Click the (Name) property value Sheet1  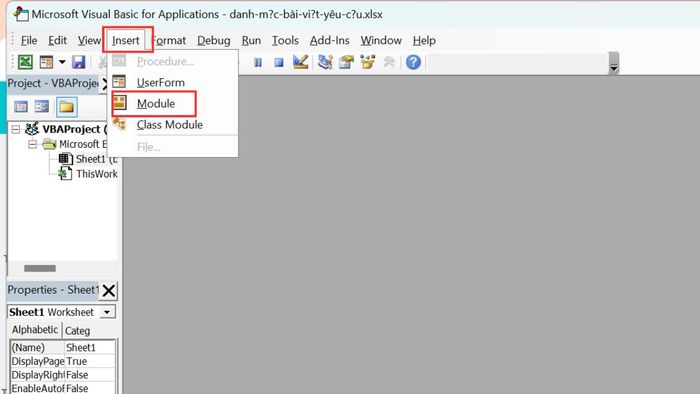click(90, 347)
